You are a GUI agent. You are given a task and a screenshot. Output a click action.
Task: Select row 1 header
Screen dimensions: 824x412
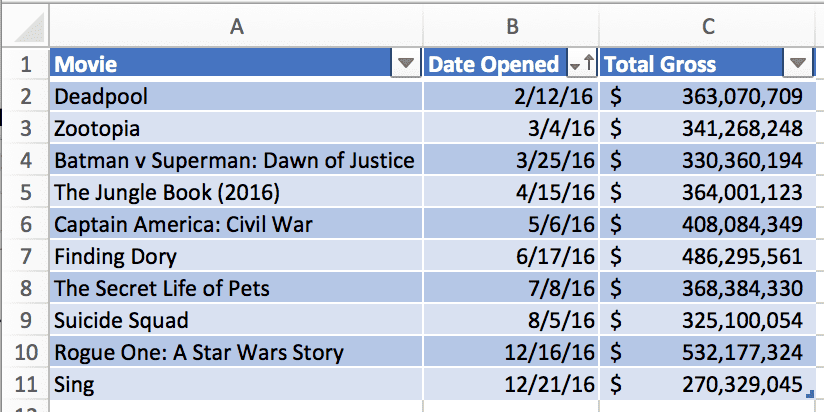click(24, 64)
